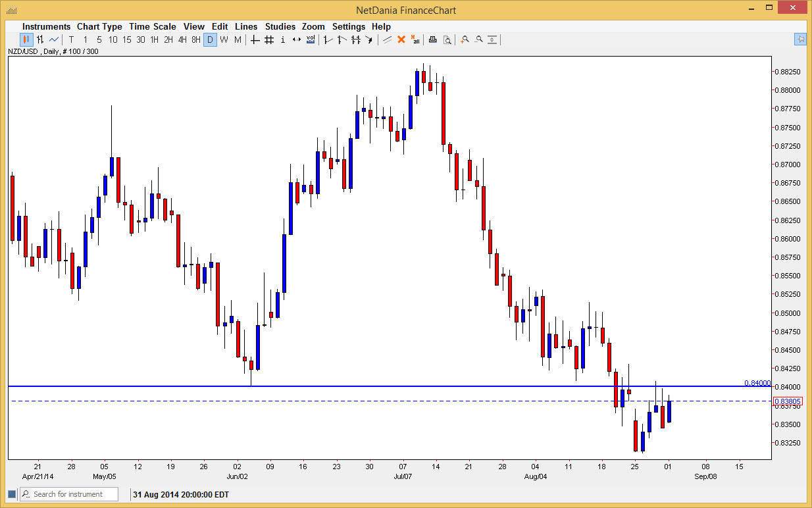Click the zoom in magnifier icon
Image resolution: width=812 pixels, height=508 pixels.
point(465,39)
